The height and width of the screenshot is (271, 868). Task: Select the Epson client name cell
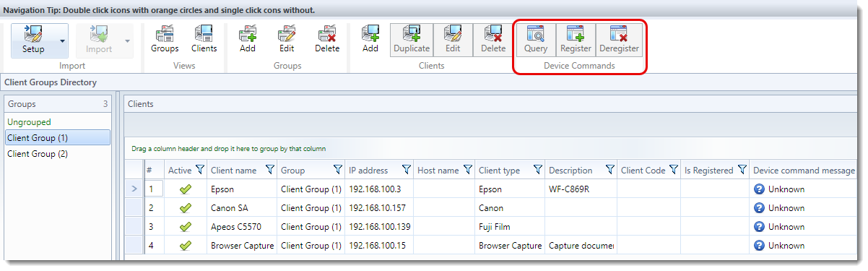click(x=243, y=189)
